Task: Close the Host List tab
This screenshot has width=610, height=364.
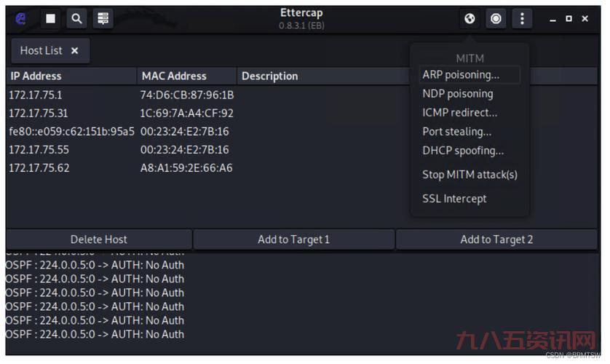Action: click(75, 50)
